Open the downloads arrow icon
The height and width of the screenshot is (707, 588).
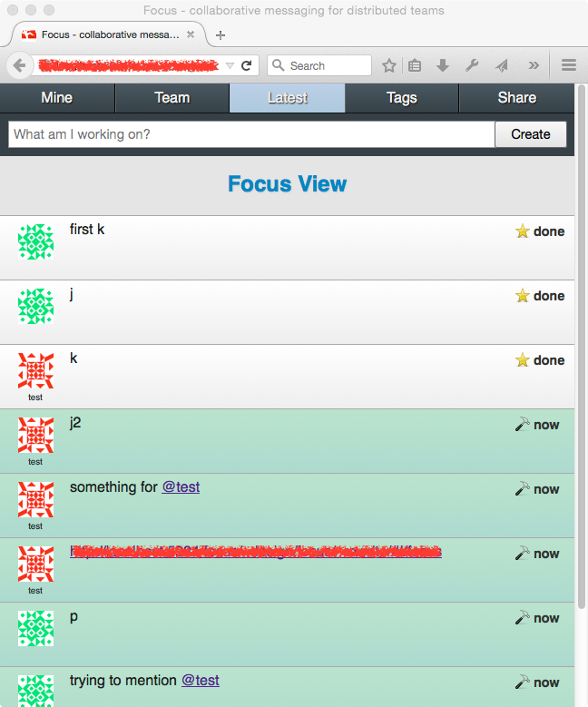tap(443, 65)
